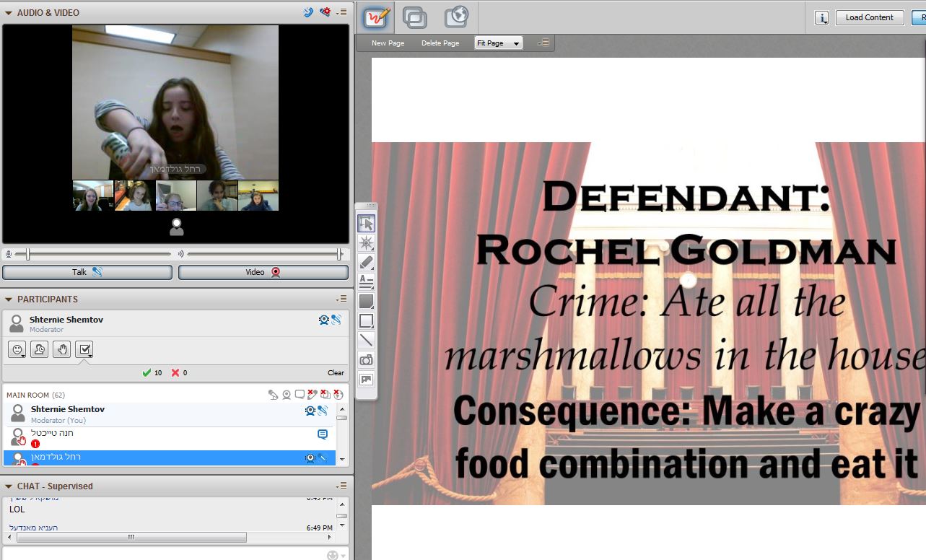
Task: Click Delete Page in whiteboard bar
Action: 440,43
